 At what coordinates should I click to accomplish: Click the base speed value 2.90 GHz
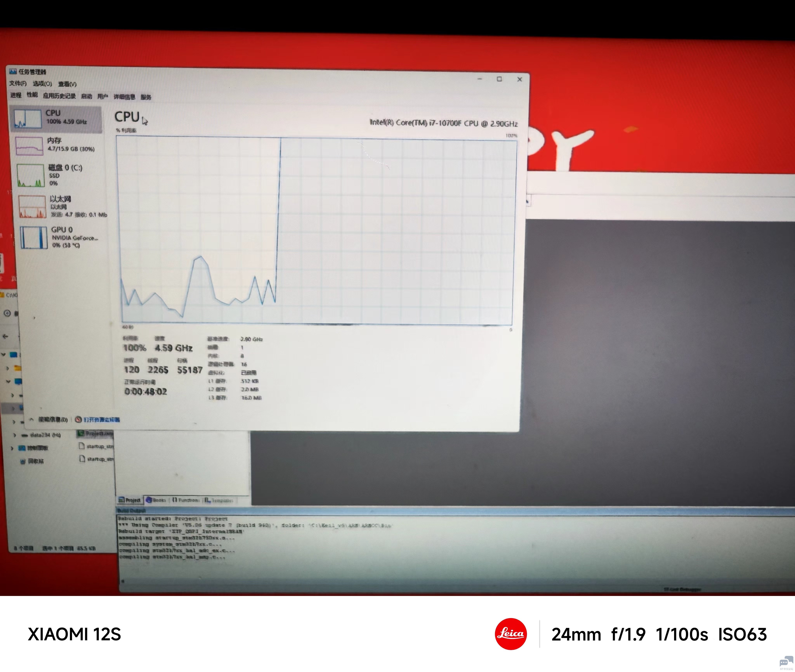coord(252,339)
